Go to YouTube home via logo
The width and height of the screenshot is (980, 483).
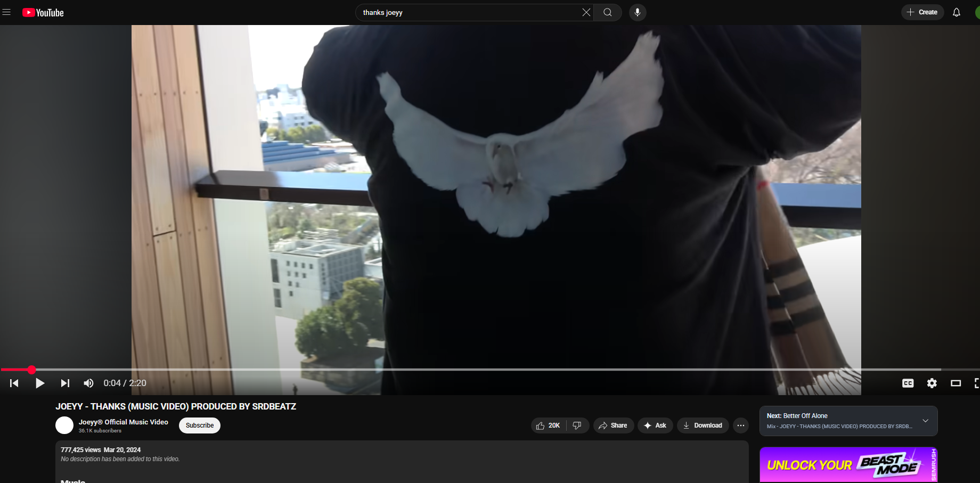click(x=43, y=13)
